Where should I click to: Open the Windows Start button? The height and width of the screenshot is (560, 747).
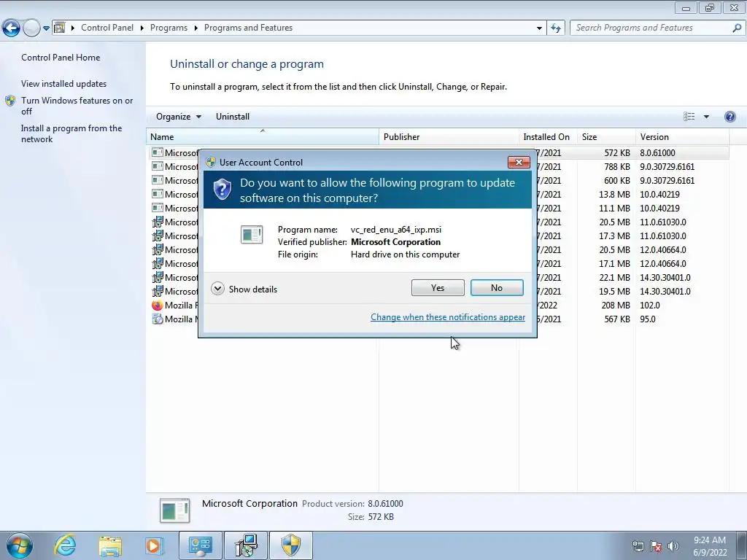[20, 545]
